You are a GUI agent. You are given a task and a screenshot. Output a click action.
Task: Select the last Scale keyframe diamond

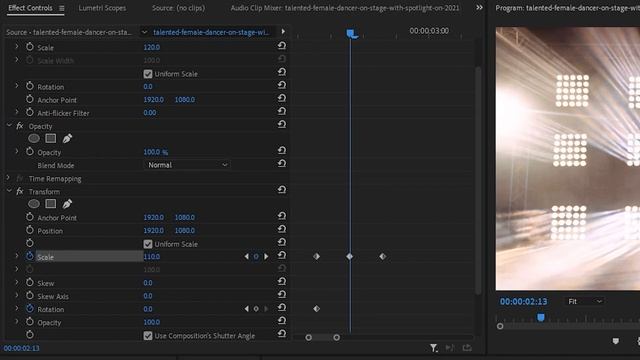382,256
